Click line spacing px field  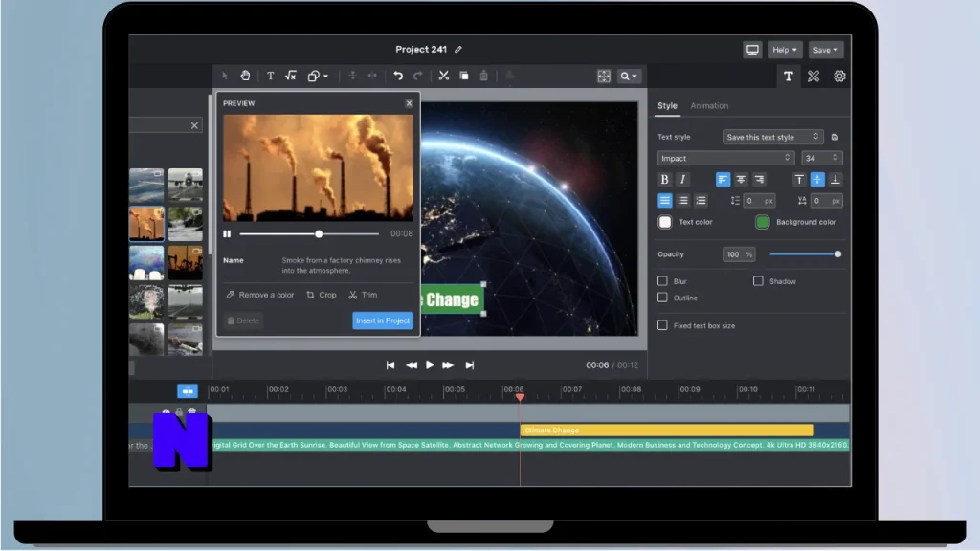(x=759, y=201)
